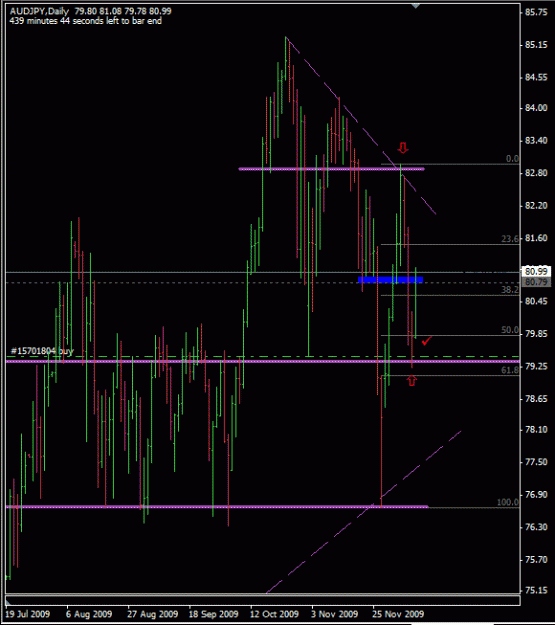Click the '12 Oct 2009' date label
Screen dimensions: 555x625
[274, 614]
